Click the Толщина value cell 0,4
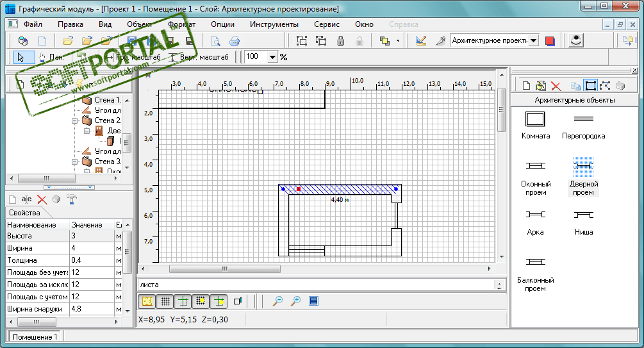Image resolution: width=644 pixels, height=348 pixels. point(92,260)
